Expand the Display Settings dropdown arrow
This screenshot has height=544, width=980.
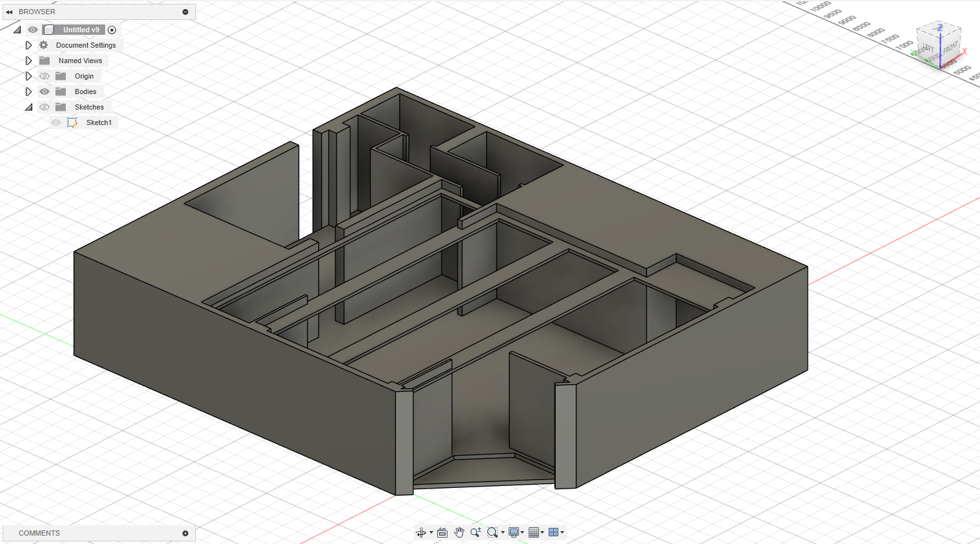click(522, 532)
